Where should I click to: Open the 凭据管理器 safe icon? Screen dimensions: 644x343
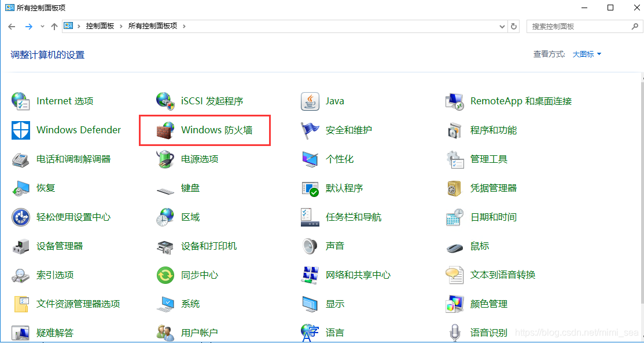pyautogui.click(x=455, y=188)
